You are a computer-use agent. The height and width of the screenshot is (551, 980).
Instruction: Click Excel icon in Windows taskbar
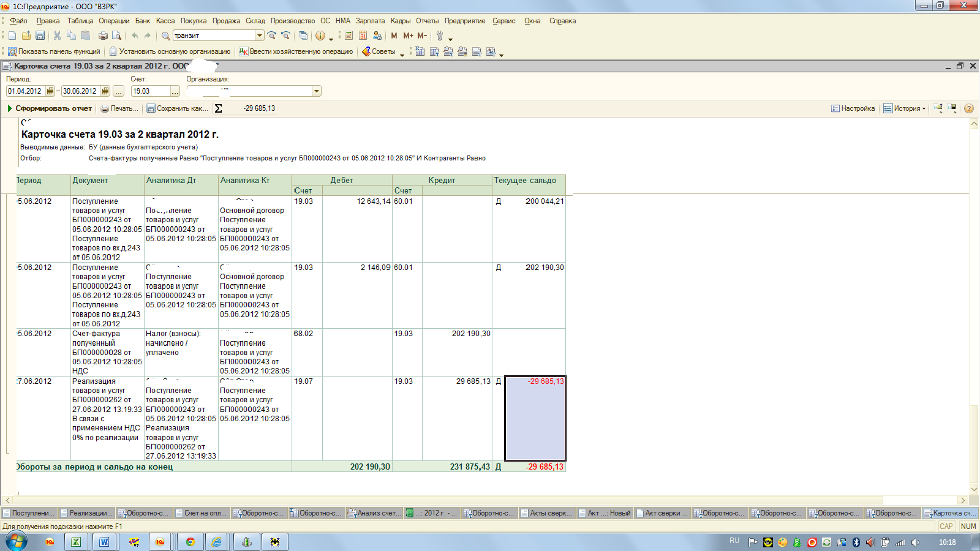(76, 542)
